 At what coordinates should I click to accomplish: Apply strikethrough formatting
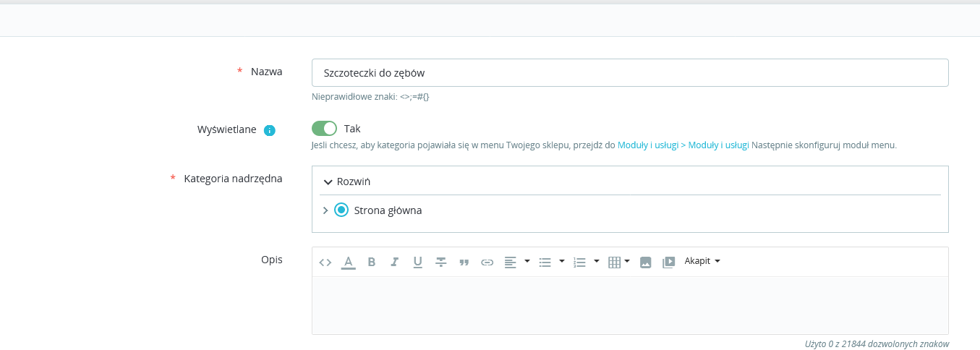440,262
